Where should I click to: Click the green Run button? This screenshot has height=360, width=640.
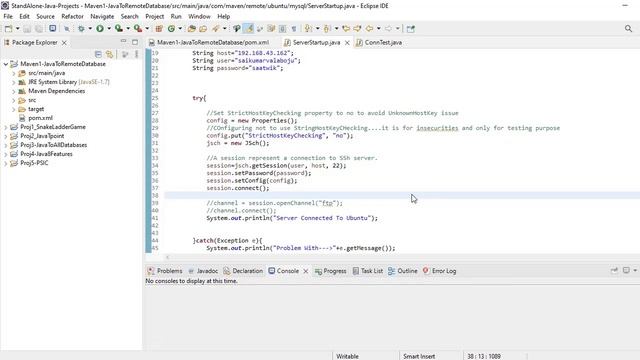click(x=100, y=29)
